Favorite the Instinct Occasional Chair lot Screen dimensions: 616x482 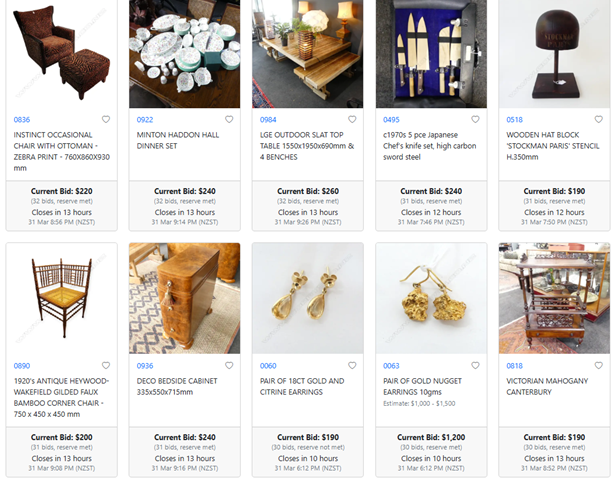(x=106, y=119)
